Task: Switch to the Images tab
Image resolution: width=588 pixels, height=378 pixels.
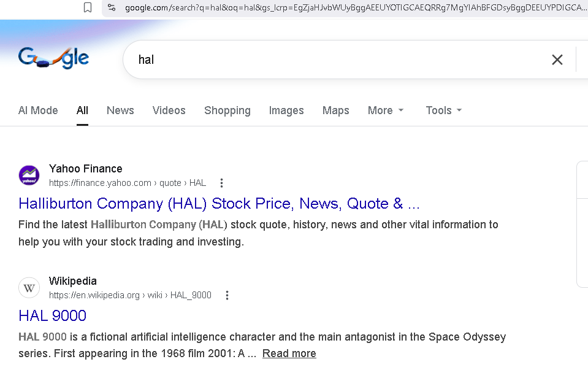Action: tap(286, 110)
